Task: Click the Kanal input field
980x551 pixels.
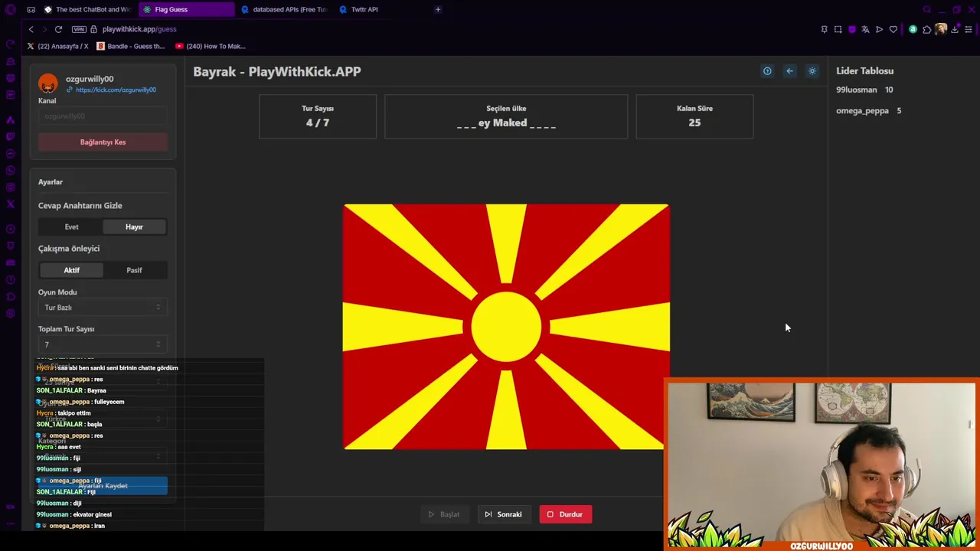Action: [x=103, y=116]
